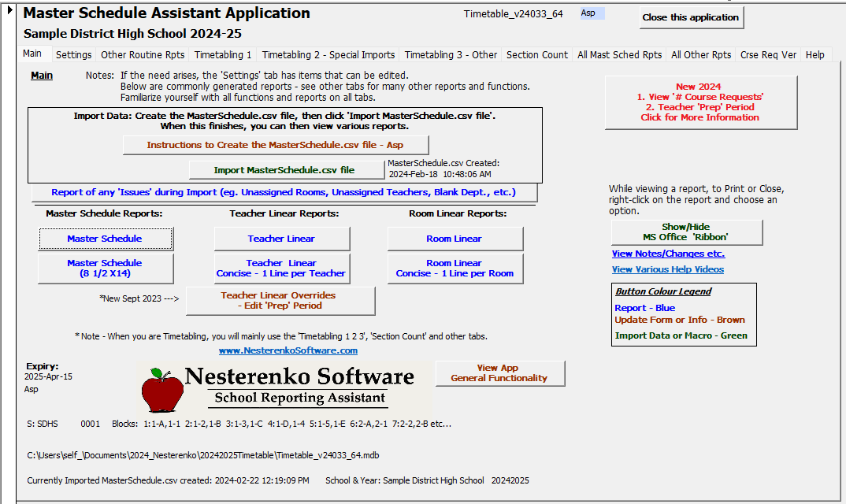Click the New 2024 more information button
This screenshot has width=846, height=504.
coord(700,102)
